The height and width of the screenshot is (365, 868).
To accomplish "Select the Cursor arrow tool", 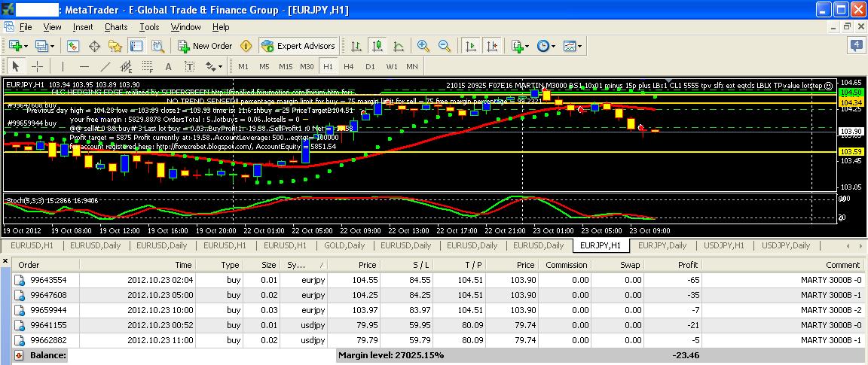I will [16, 66].
